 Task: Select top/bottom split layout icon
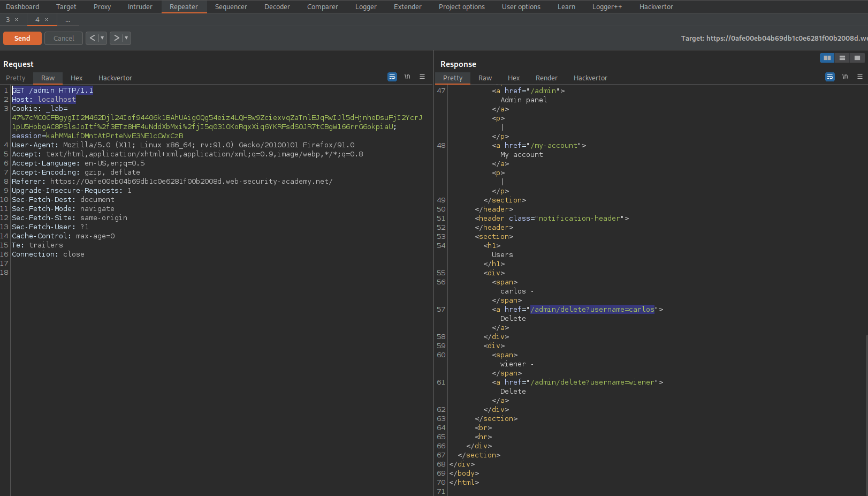[842, 58]
